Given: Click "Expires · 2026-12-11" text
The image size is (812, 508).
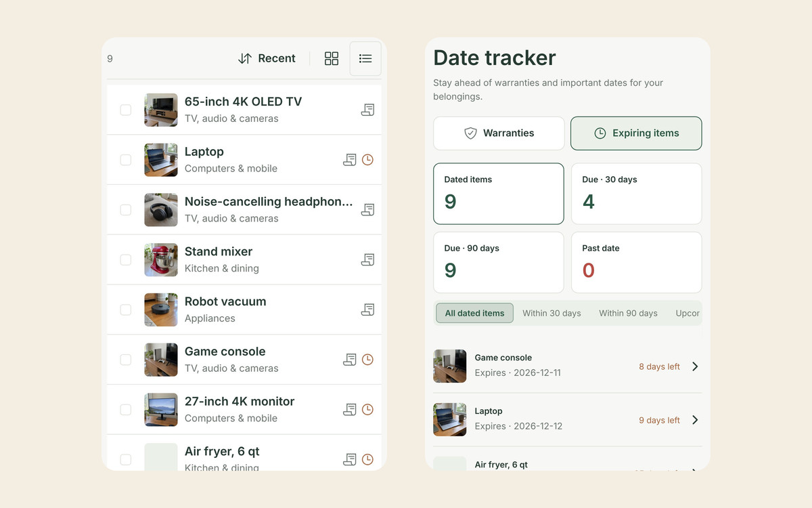Looking at the screenshot, I should coord(518,373).
